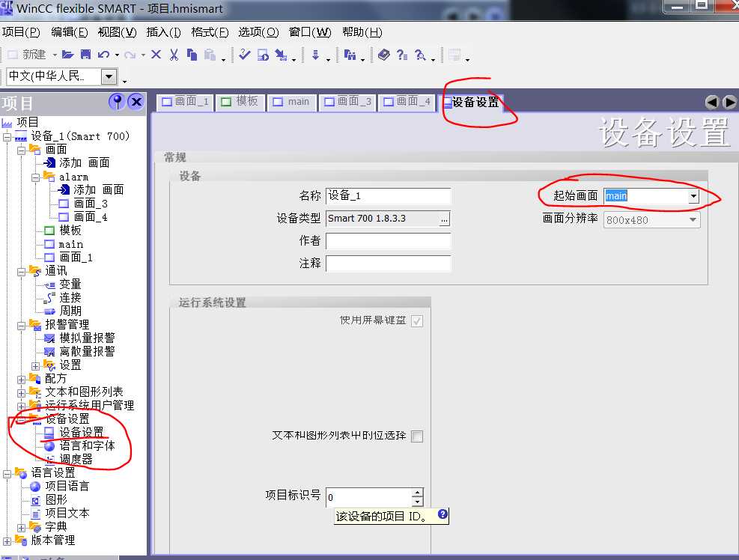Decrease 项目标识号 with spinner down arrow
This screenshot has height=560, width=739.
click(x=418, y=502)
